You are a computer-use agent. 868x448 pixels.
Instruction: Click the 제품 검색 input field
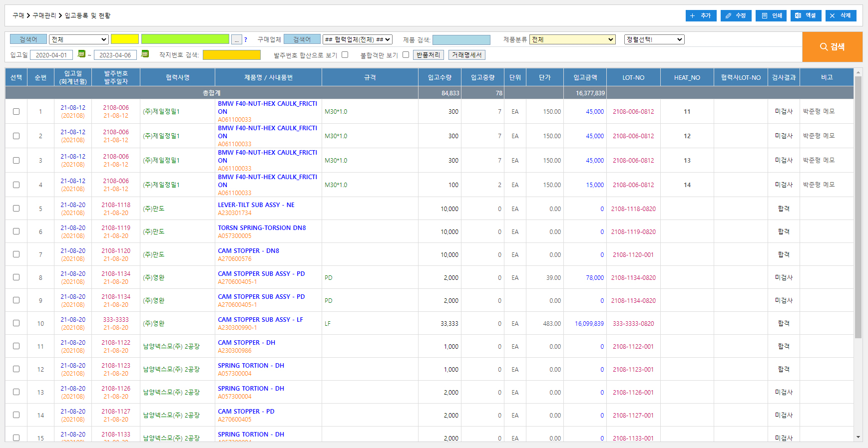pyautogui.click(x=461, y=40)
